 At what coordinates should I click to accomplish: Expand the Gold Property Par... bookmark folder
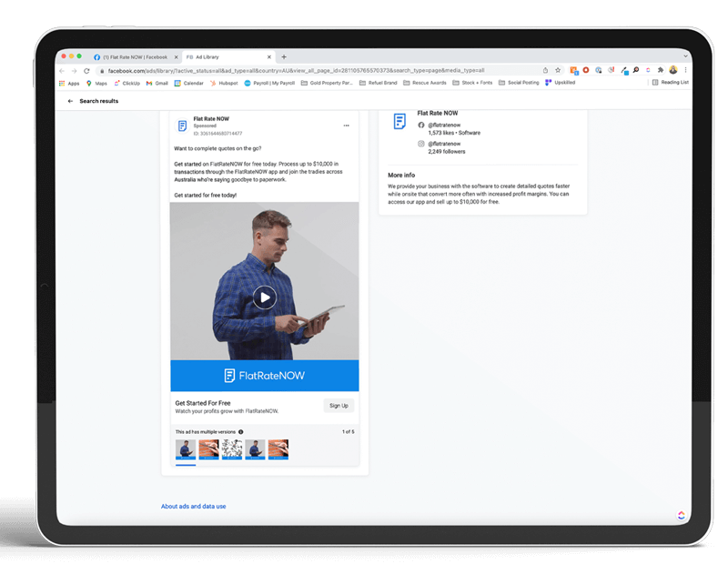point(327,83)
